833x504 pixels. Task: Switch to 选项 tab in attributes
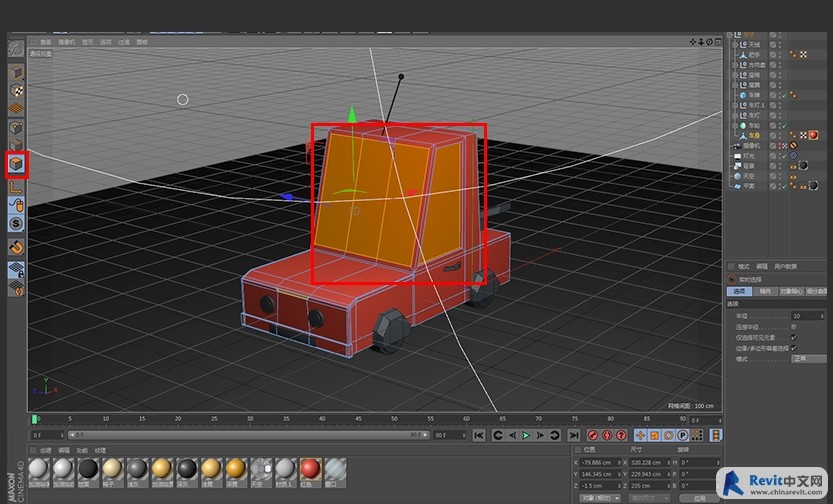point(740,292)
